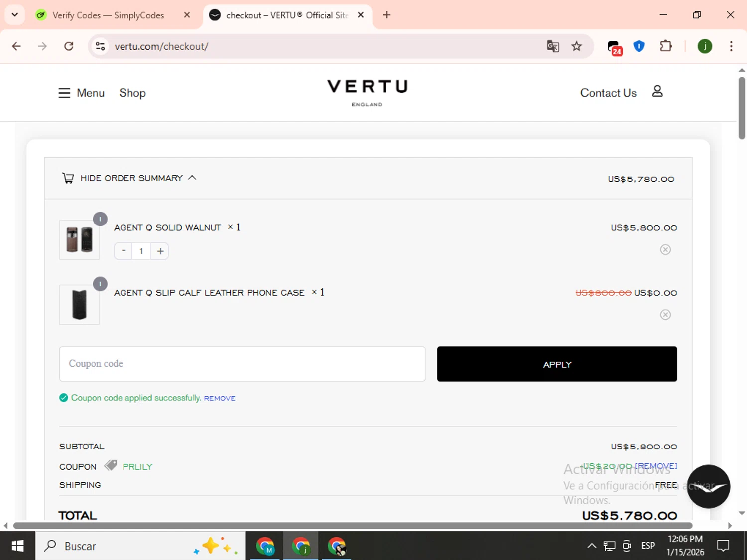
Task: Open the leather phone case thumbnail
Action: [x=79, y=304]
